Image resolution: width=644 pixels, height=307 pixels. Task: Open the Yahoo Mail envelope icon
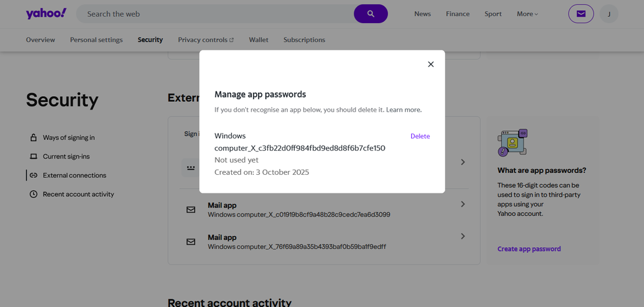coord(581,14)
